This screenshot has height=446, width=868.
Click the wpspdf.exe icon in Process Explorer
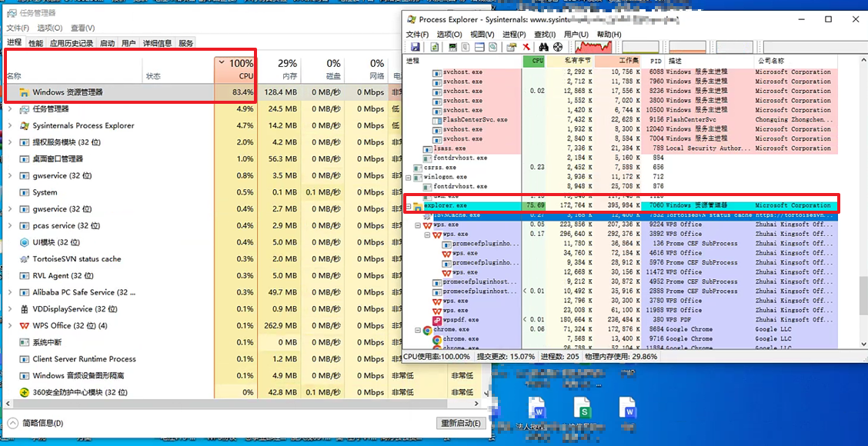coord(437,320)
